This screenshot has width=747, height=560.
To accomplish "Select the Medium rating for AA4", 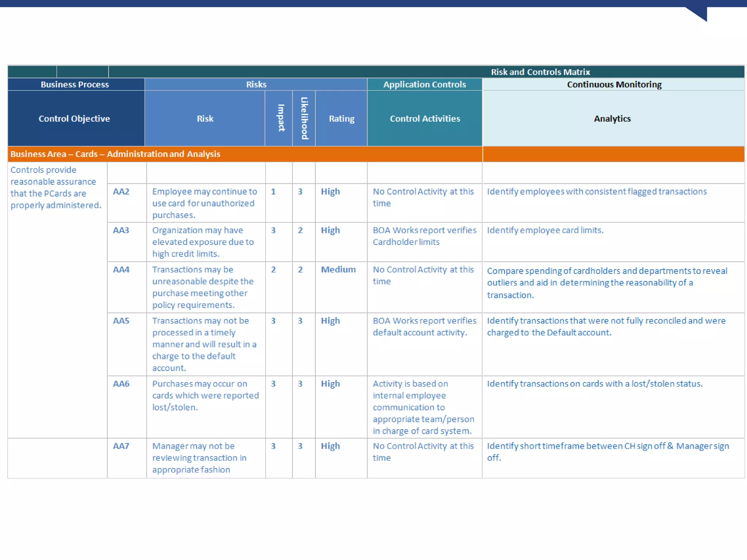I will pyautogui.click(x=338, y=269).
